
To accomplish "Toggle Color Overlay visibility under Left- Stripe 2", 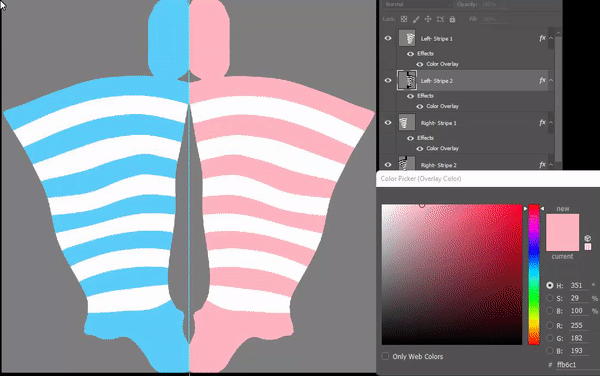I will tap(420, 106).
